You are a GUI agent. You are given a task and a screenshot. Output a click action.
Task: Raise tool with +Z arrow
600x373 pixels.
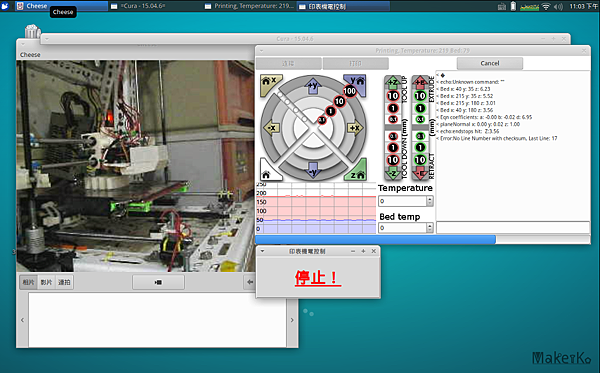point(393,81)
